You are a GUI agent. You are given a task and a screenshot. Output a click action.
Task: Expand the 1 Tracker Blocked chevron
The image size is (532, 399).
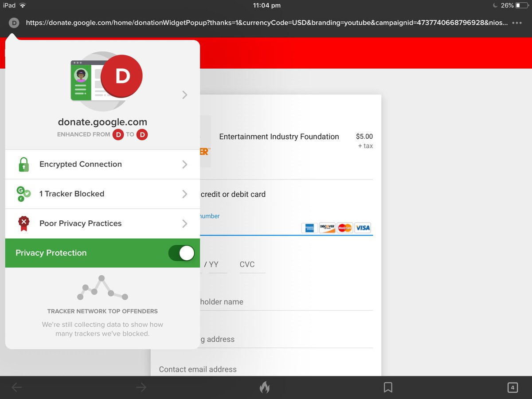coord(185,194)
